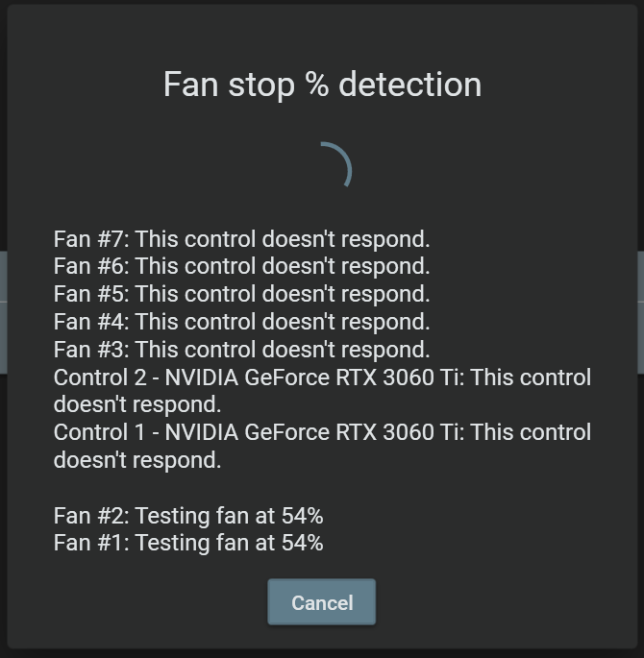Select the Fan #7 status message
This screenshot has width=644, height=658.
[x=241, y=238]
